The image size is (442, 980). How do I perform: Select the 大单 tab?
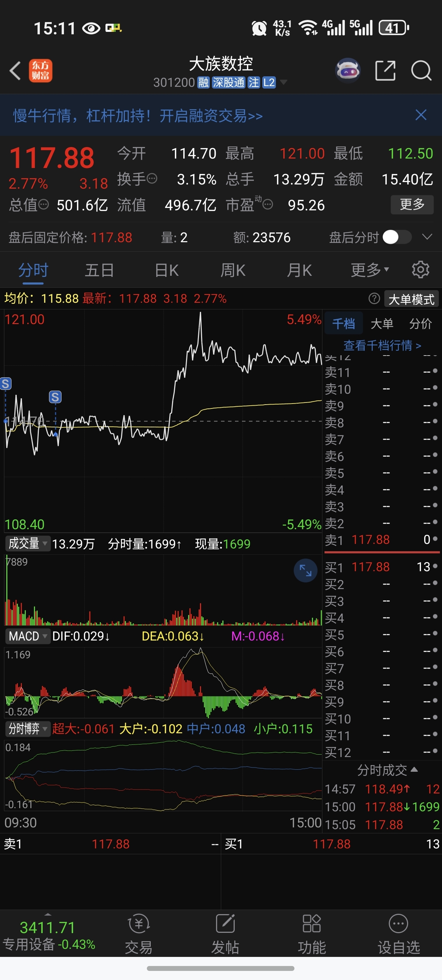pyautogui.click(x=382, y=324)
